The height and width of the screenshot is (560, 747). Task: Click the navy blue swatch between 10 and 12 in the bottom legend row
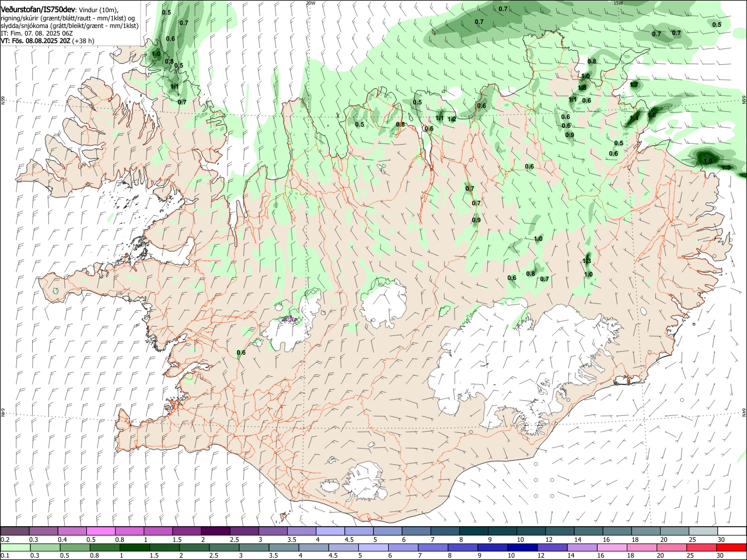pyautogui.click(x=522, y=548)
